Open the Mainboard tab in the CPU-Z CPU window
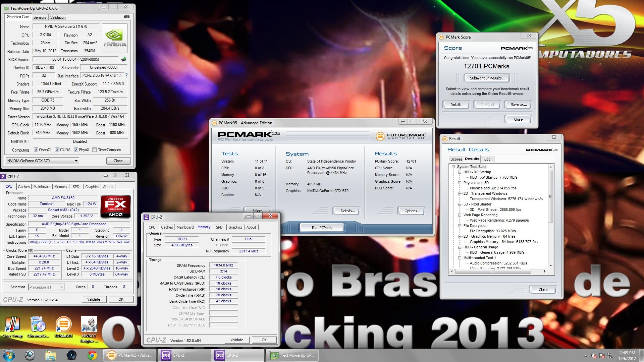 tap(42, 187)
